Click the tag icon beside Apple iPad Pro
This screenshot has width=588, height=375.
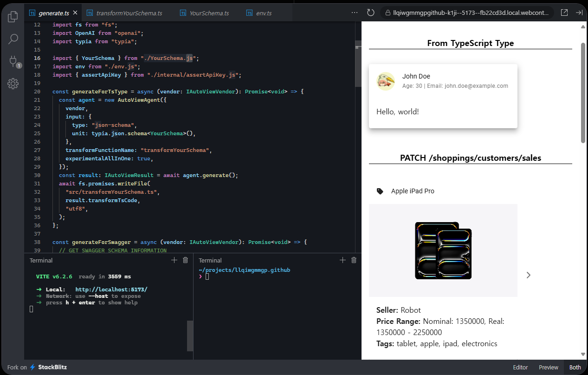[x=380, y=191]
